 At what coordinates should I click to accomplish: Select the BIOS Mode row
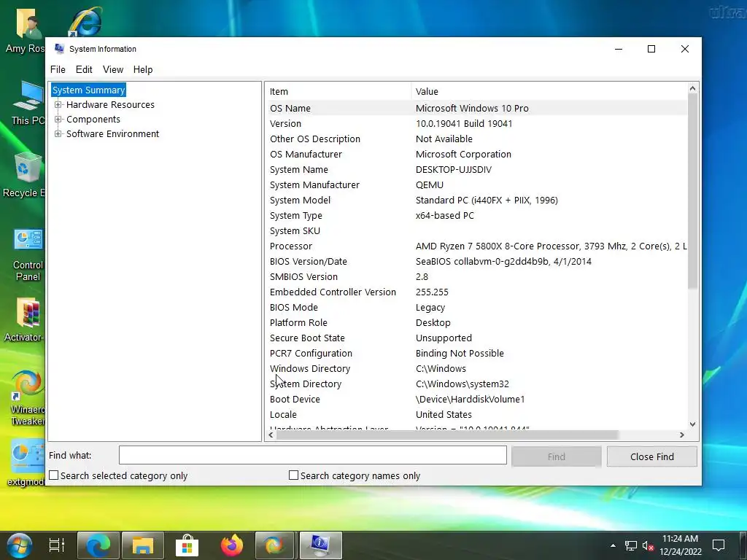pos(476,307)
